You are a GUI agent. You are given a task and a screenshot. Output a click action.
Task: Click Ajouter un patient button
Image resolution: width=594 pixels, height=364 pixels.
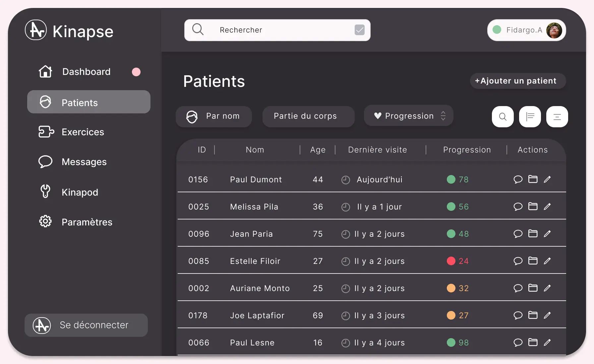(x=517, y=81)
